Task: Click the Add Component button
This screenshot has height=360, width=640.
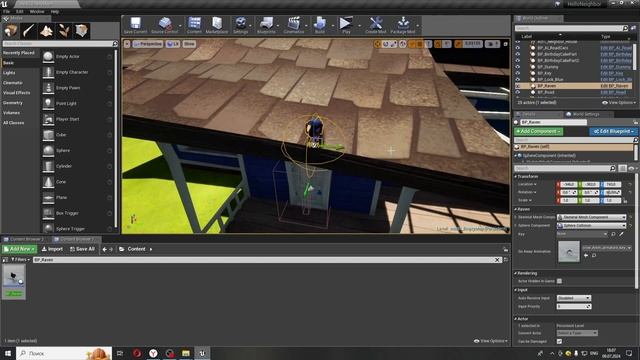Action: (x=538, y=131)
